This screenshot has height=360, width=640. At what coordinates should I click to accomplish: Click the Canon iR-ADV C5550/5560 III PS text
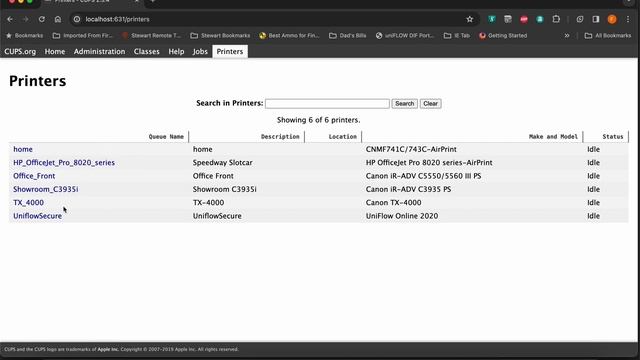coord(423,176)
